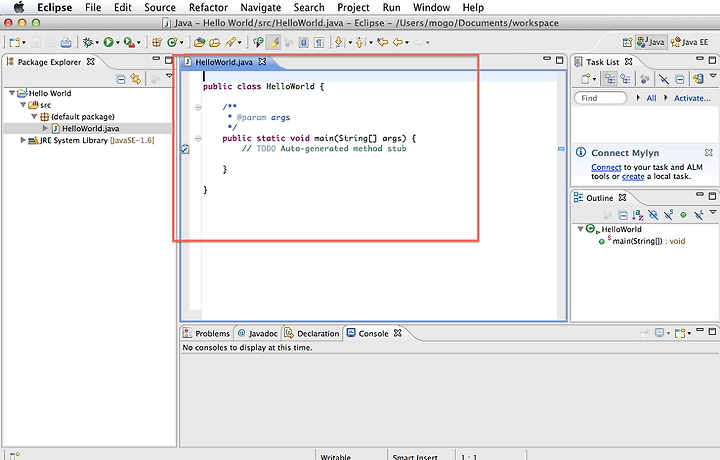The width and height of the screenshot is (720, 460).
Task: Open the Search dropdown arrow
Action: coord(240,43)
